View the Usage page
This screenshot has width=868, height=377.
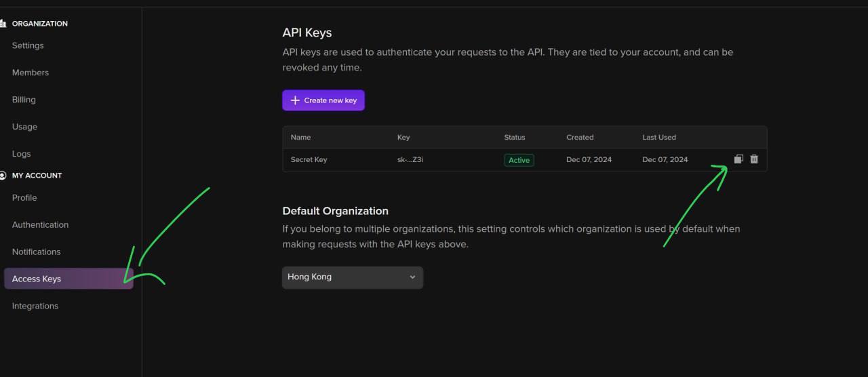coord(24,127)
